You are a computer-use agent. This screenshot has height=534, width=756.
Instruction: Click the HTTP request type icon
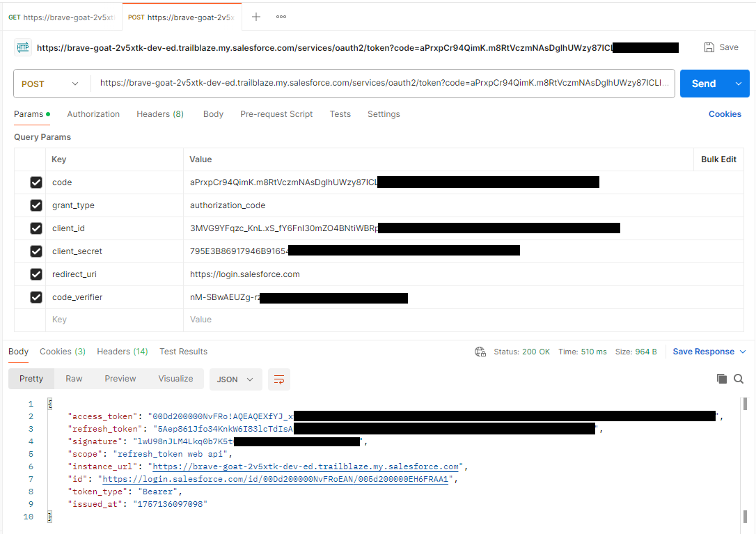coord(23,47)
